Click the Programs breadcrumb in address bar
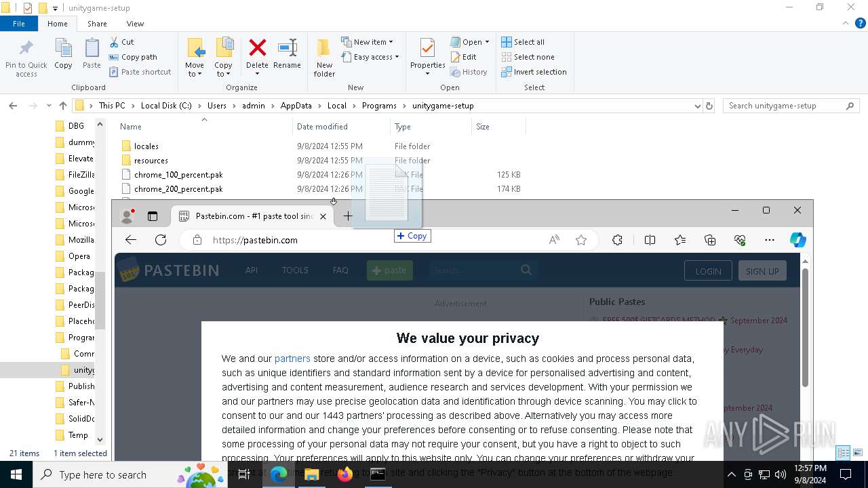868x488 pixels. coord(379,106)
